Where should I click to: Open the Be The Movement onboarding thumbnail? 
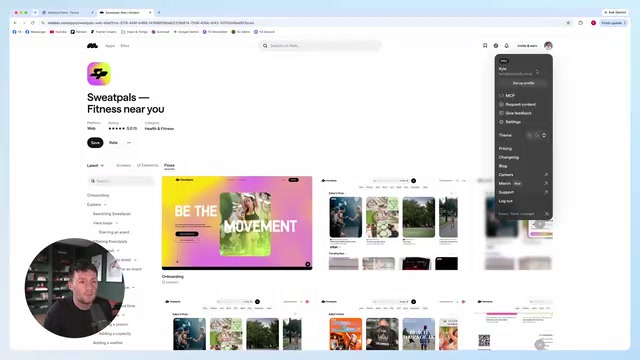click(x=237, y=223)
